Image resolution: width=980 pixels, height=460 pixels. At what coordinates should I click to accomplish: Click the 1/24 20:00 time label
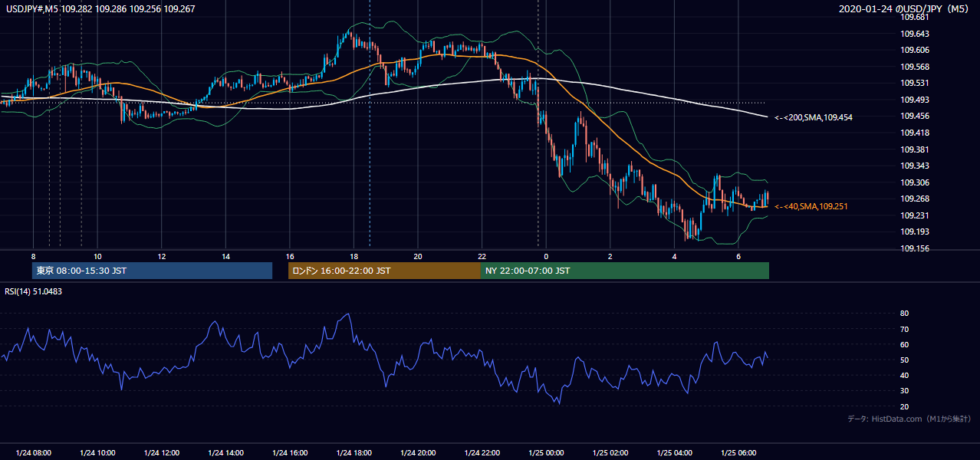[418, 453]
